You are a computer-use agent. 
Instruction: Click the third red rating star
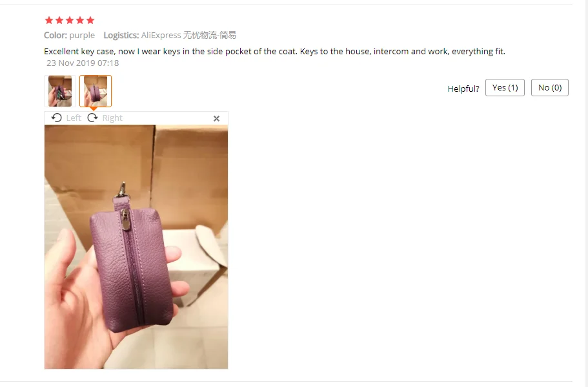tap(70, 20)
